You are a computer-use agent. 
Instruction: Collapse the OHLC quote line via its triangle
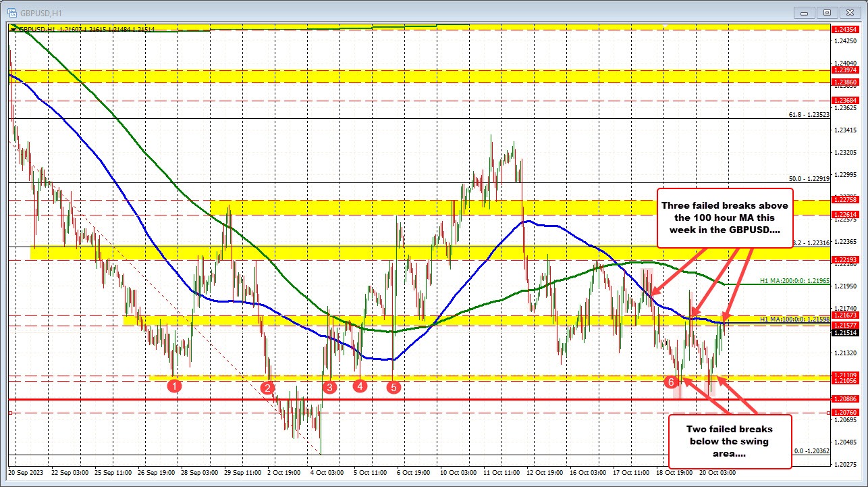(x=11, y=28)
